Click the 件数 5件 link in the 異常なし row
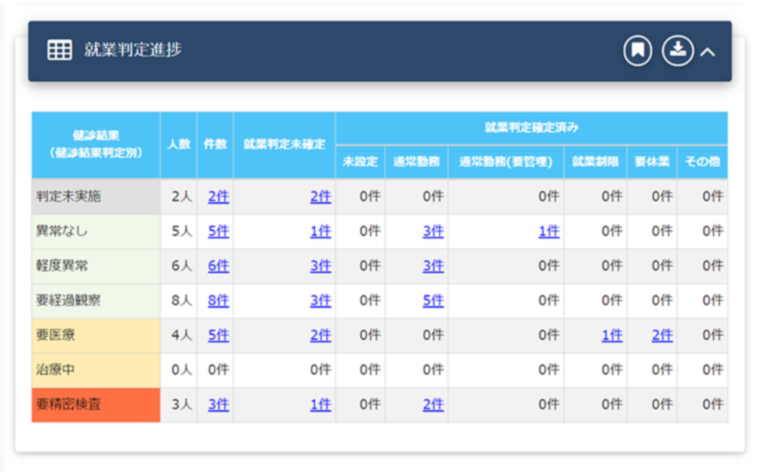Viewport: 760px width, 475px height. (218, 231)
